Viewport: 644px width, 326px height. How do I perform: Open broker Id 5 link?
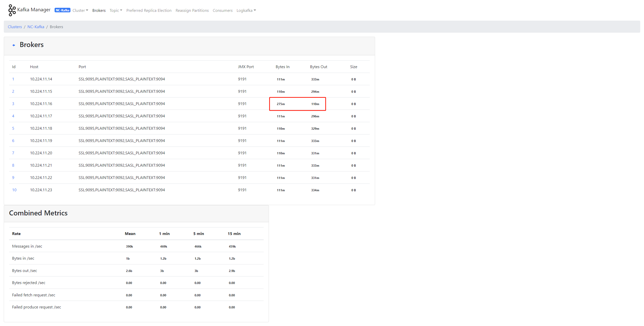tap(13, 128)
